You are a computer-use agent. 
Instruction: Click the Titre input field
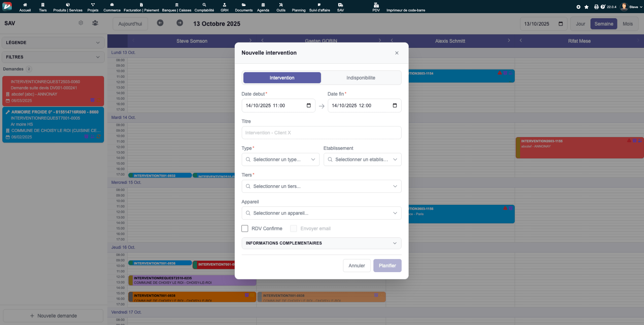[x=321, y=133]
